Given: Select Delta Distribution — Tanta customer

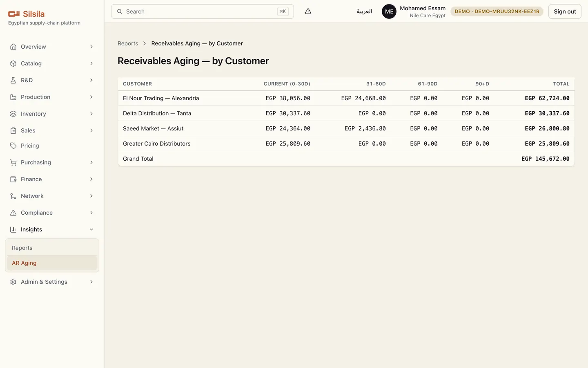Looking at the screenshot, I should coord(157,113).
